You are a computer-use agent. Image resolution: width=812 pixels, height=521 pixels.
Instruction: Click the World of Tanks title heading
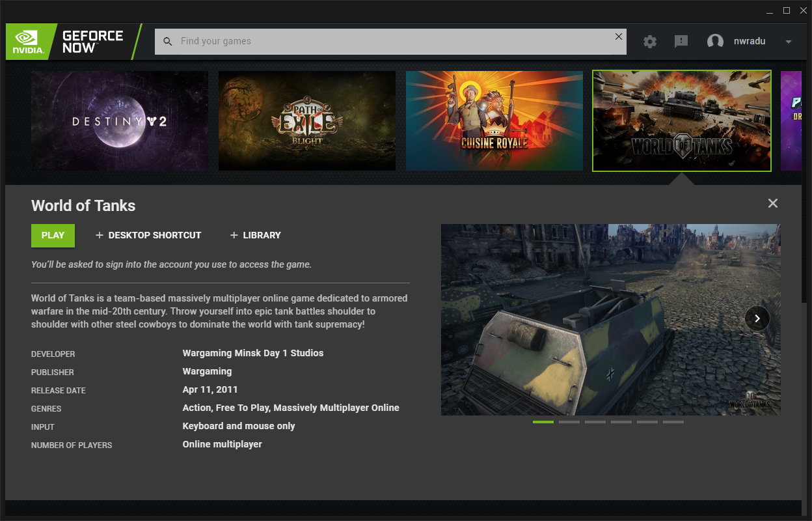[x=83, y=206]
